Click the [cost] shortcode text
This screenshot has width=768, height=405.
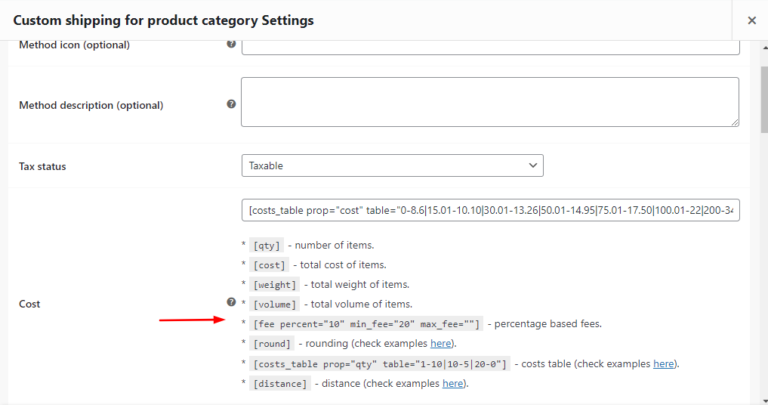tap(269, 265)
